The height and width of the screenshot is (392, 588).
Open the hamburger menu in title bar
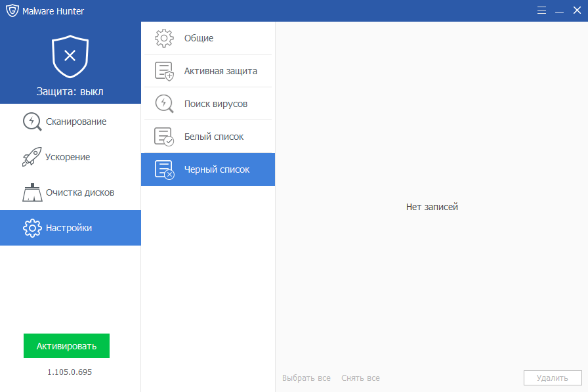click(541, 11)
